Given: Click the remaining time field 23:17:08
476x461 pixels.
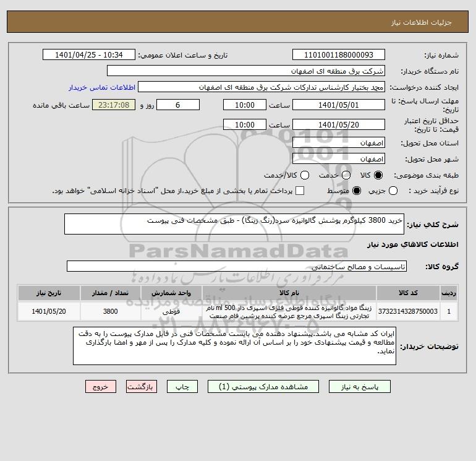Looking at the screenshot, I should [x=114, y=105].
